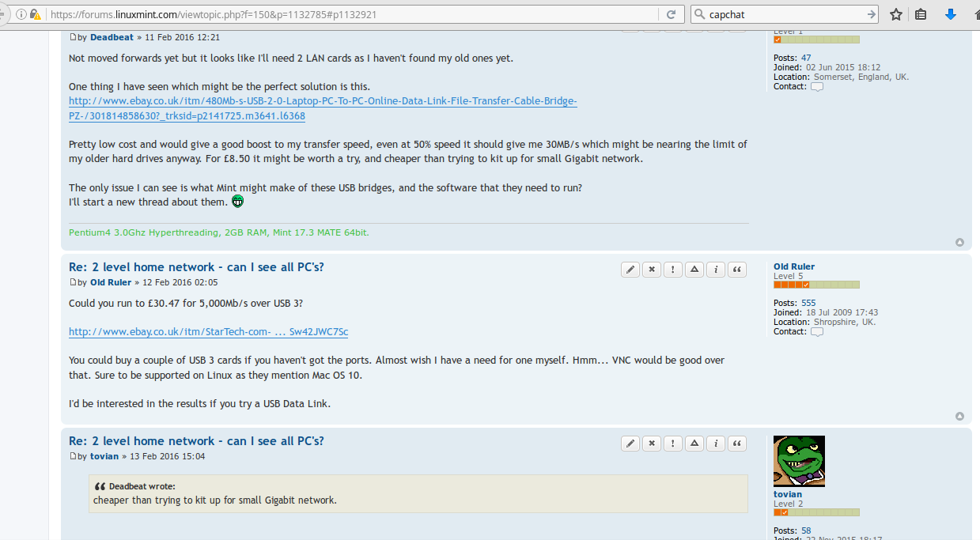
Task: Click the text '12 Feb 2016 02:05'
Action: [x=180, y=282]
